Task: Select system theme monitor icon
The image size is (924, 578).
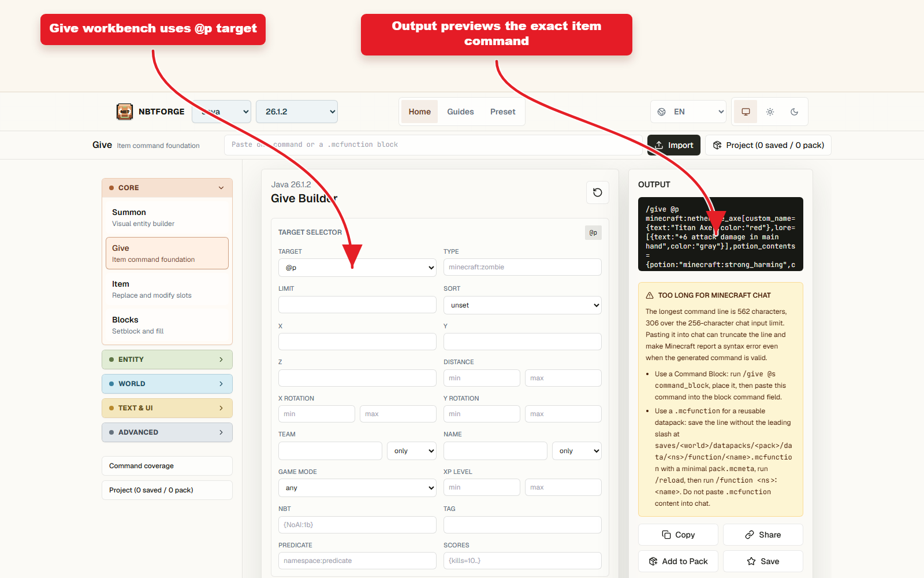Action: (x=746, y=112)
